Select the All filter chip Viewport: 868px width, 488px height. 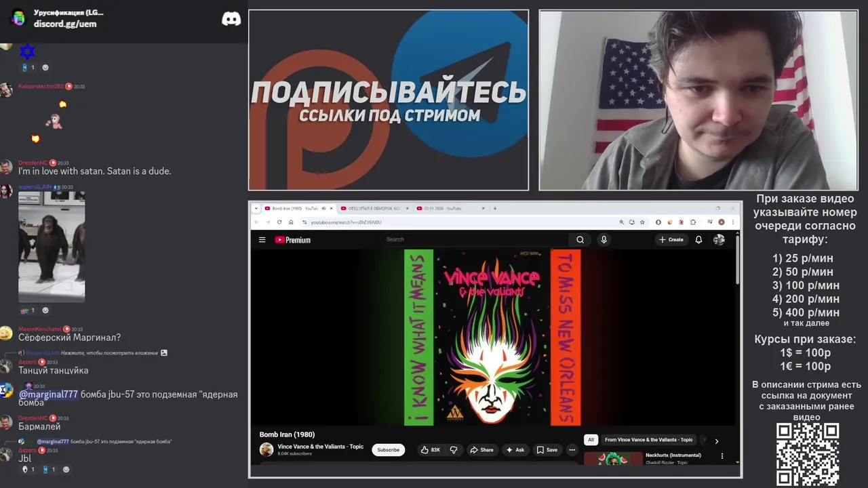[591, 440]
